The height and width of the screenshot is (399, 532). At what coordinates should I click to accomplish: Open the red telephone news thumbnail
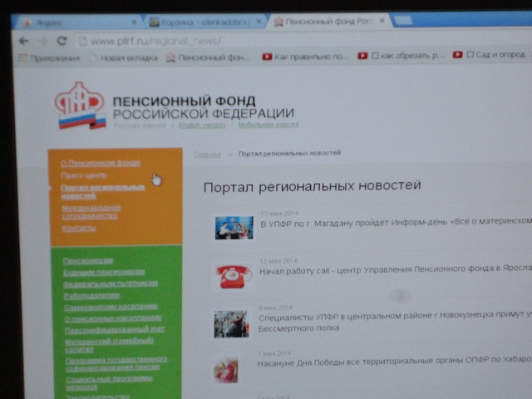click(x=234, y=277)
